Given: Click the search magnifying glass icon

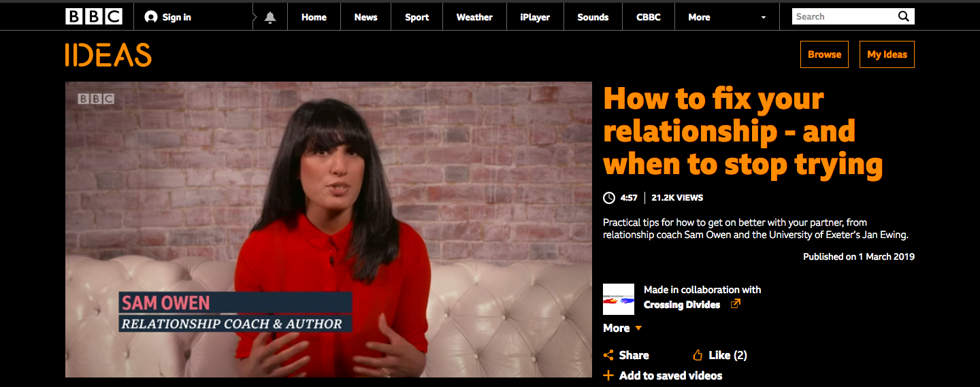Looking at the screenshot, I should [x=903, y=16].
